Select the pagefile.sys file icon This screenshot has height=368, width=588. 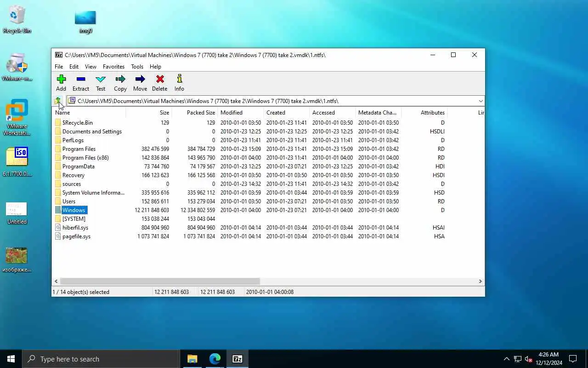coord(58,236)
